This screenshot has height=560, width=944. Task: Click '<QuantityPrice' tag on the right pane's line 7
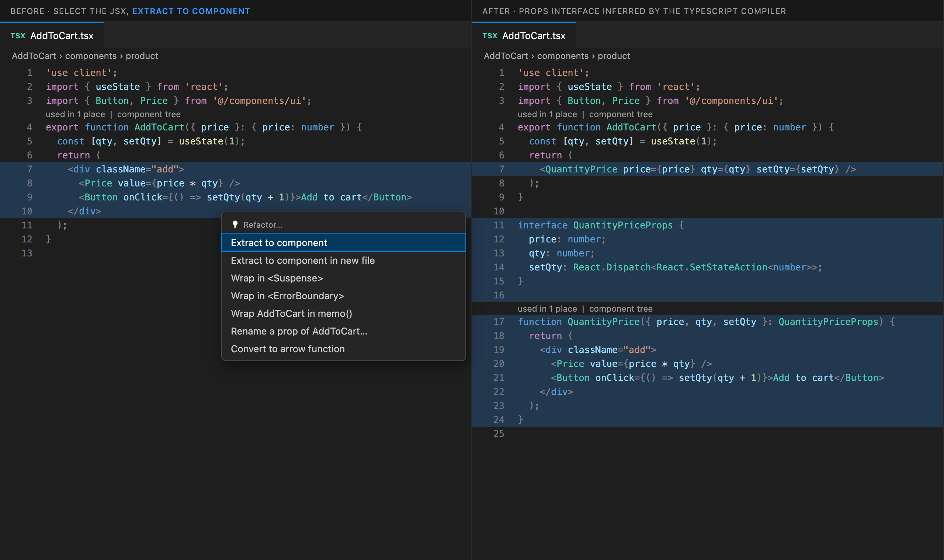point(579,169)
